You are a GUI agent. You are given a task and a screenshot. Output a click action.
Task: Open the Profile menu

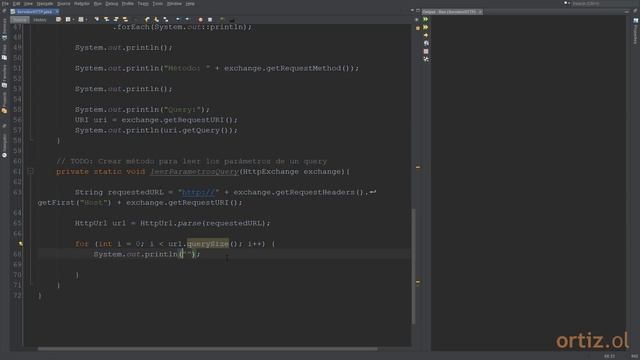pyautogui.click(x=128, y=4)
